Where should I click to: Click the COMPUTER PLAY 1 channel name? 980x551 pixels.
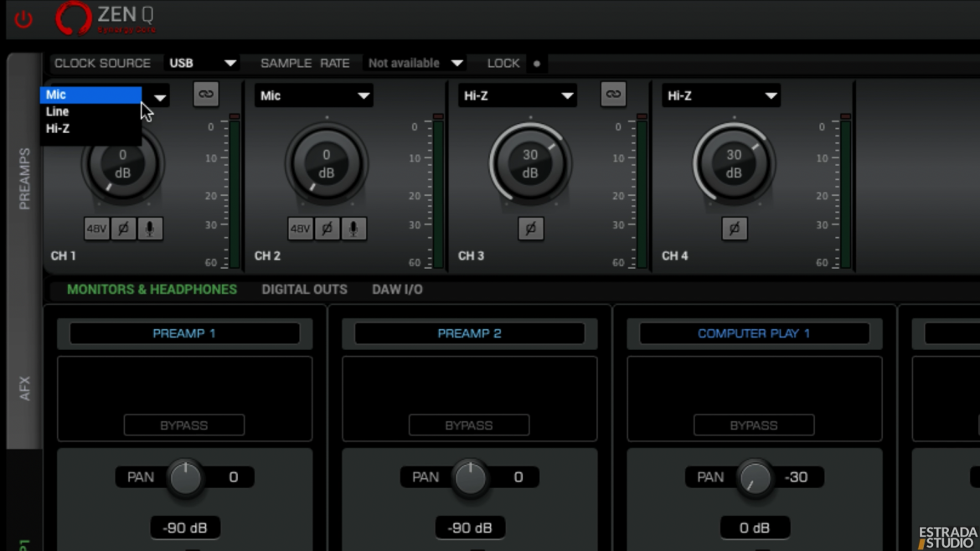755,333
